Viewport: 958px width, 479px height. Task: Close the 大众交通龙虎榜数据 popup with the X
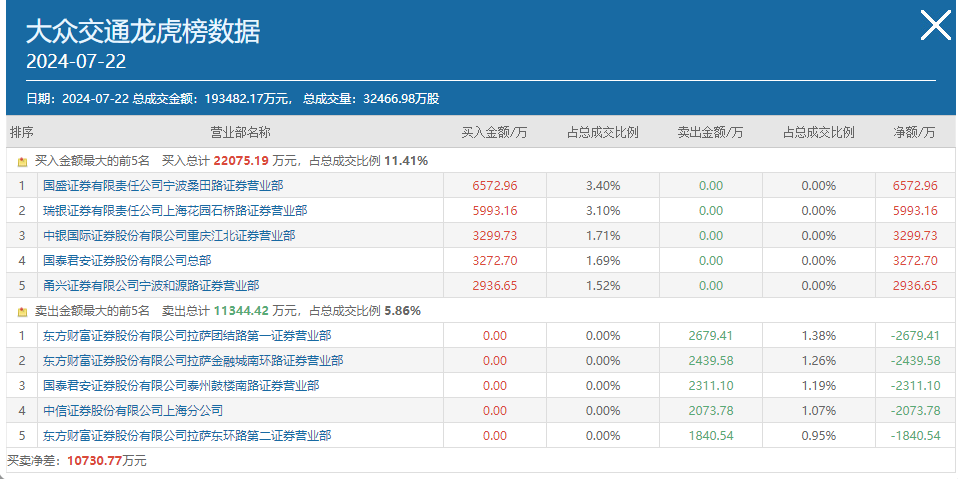pyautogui.click(x=935, y=26)
